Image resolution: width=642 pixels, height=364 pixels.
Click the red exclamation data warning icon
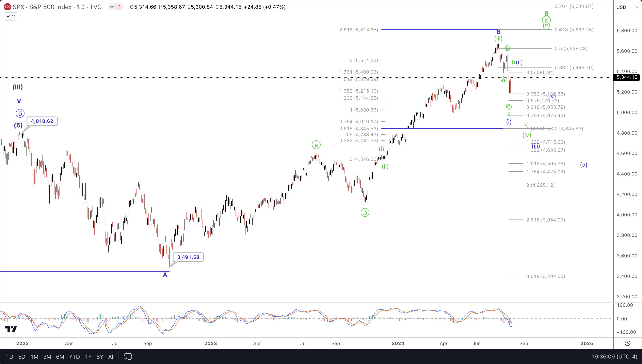pyautogui.click(x=119, y=7)
